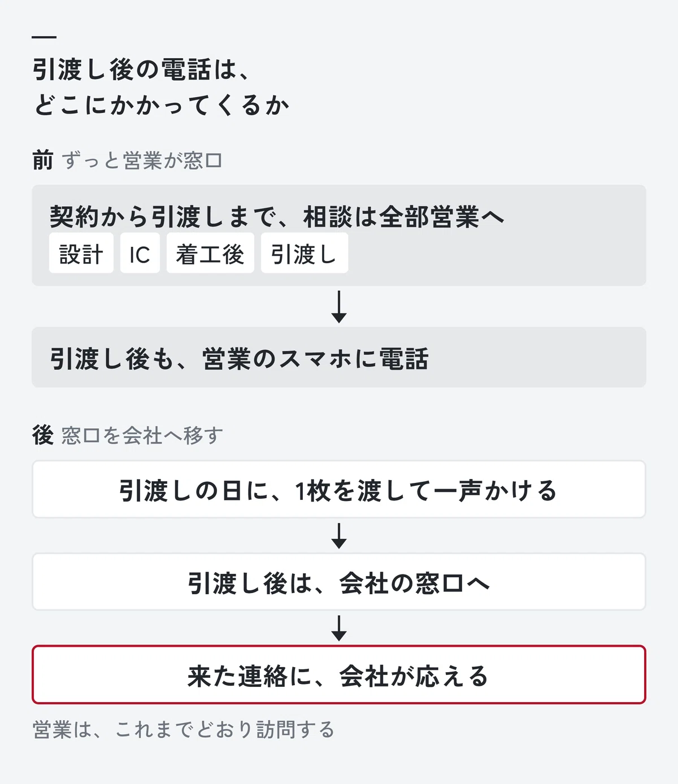Select the red-bordered box 来た連絡に、会社が応える

[x=339, y=674]
